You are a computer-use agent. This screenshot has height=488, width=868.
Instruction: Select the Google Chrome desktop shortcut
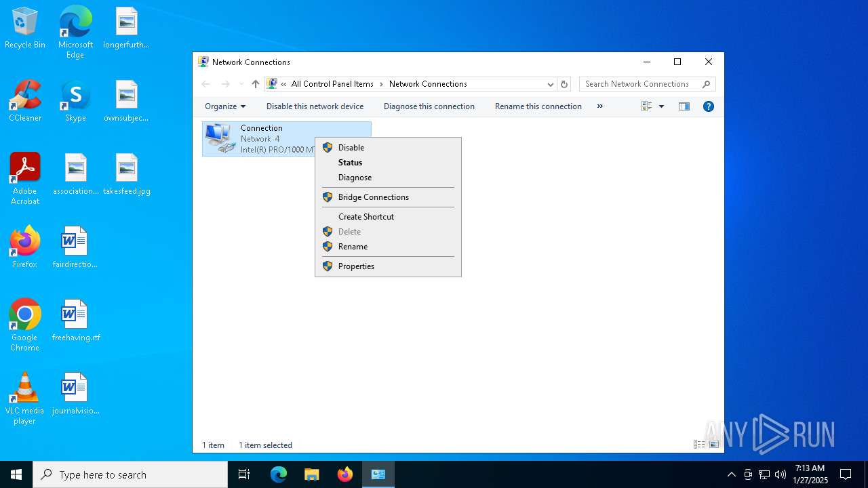[25, 325]
